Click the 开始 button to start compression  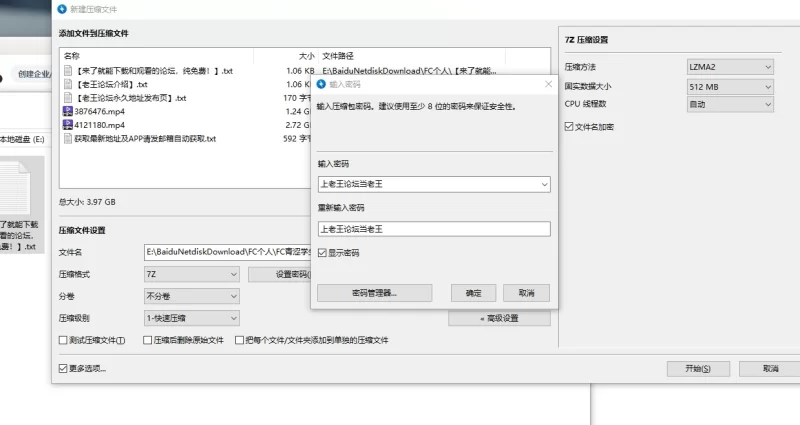point(699,368)
